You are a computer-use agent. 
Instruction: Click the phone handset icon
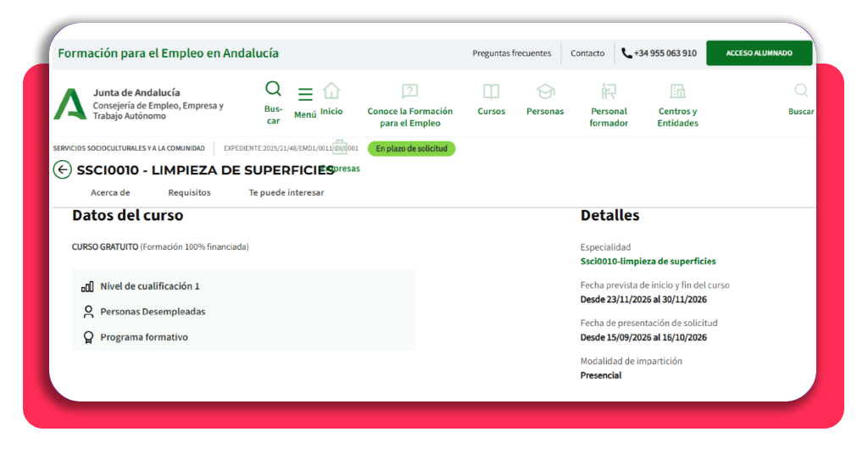[626, 53]
